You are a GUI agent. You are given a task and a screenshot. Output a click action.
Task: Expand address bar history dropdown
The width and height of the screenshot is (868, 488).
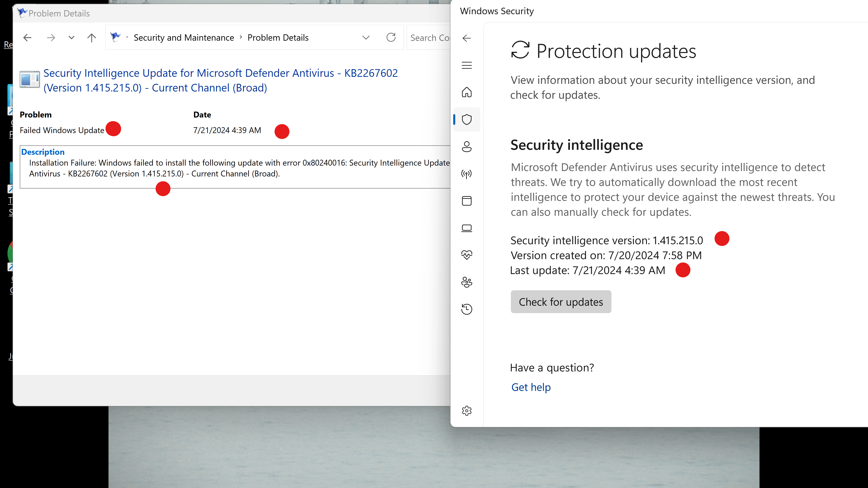pyautogui.click(x=366, y=37)
